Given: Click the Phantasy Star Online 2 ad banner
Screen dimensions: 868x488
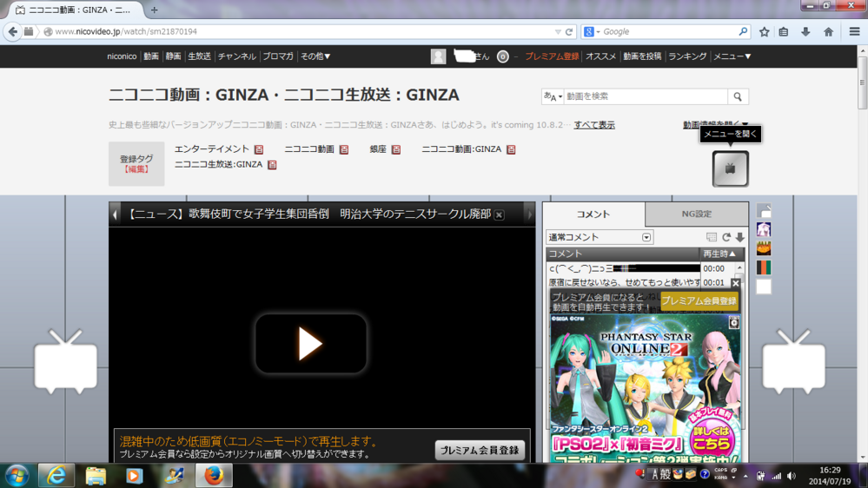Looking at the screenshot, I should [646, 388].
